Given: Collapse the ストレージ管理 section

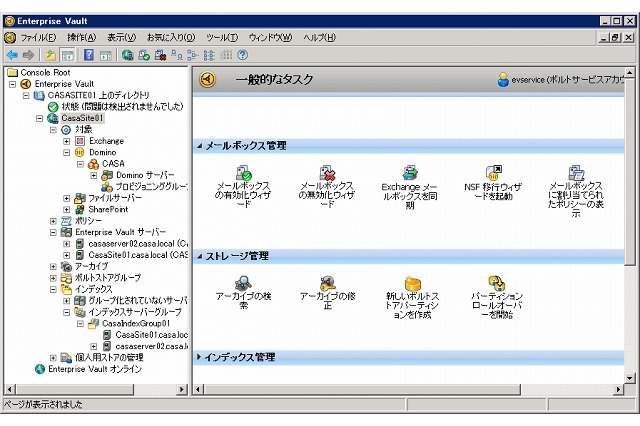Looking at the screenshot, I should point(200,256).
